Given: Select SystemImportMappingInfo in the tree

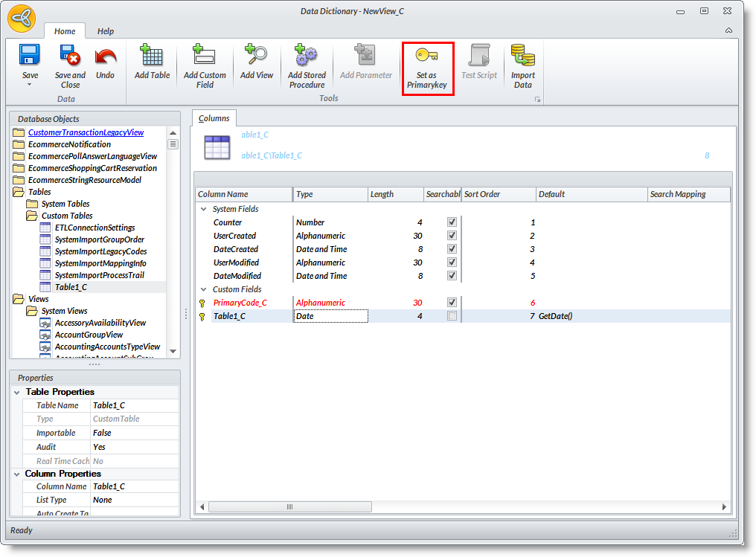Looking at the screenshot, I should (100, 263).
